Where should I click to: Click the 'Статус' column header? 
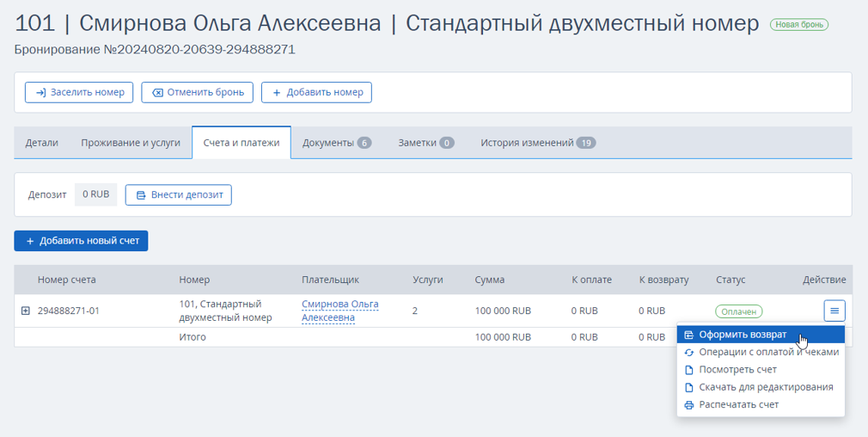pyautogui.click(x=730, y=280)
